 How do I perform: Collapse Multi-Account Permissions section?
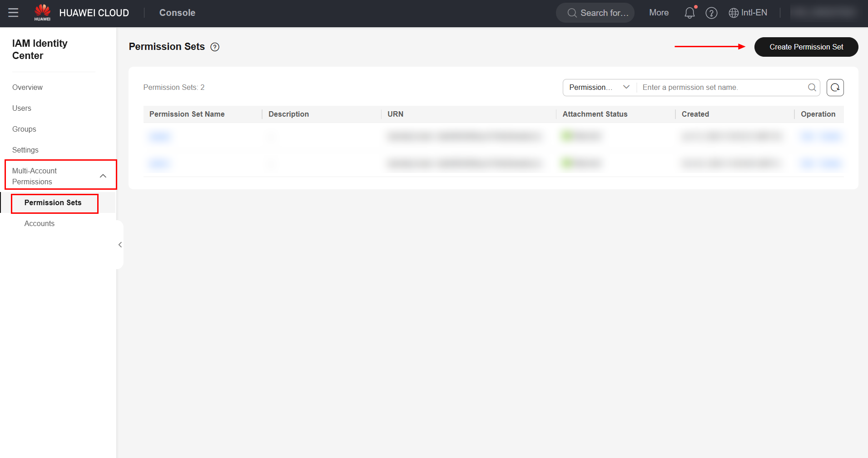[x=103, y=176]
